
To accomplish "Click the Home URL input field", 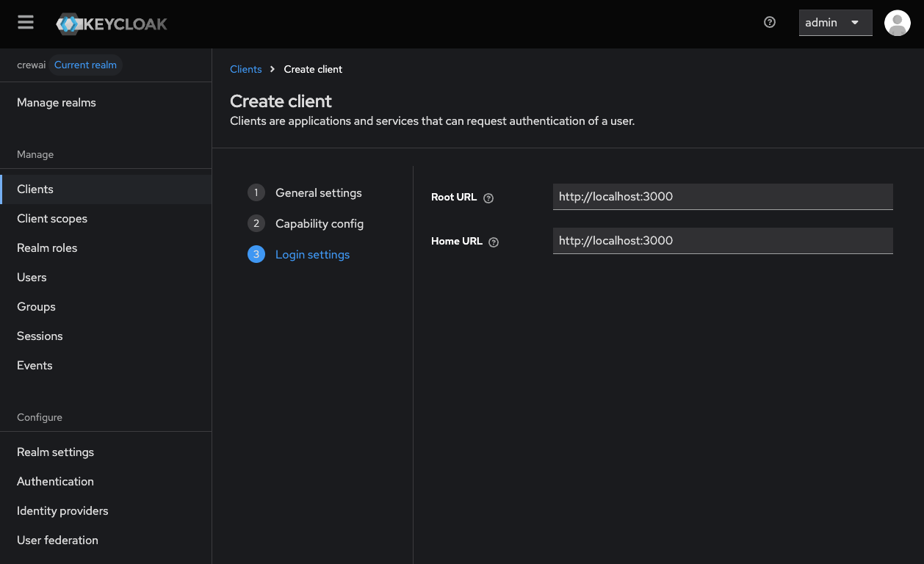I will pyautogui.click(x=723, y=241).
